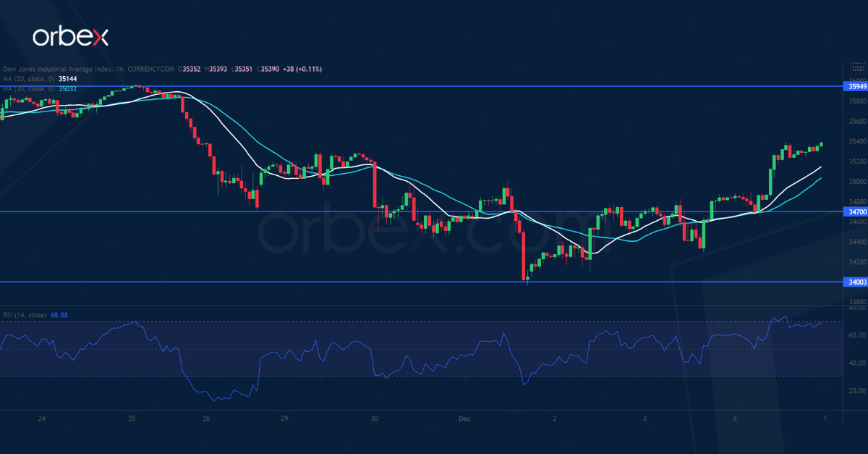Click the date label 2

pos(554,419)
